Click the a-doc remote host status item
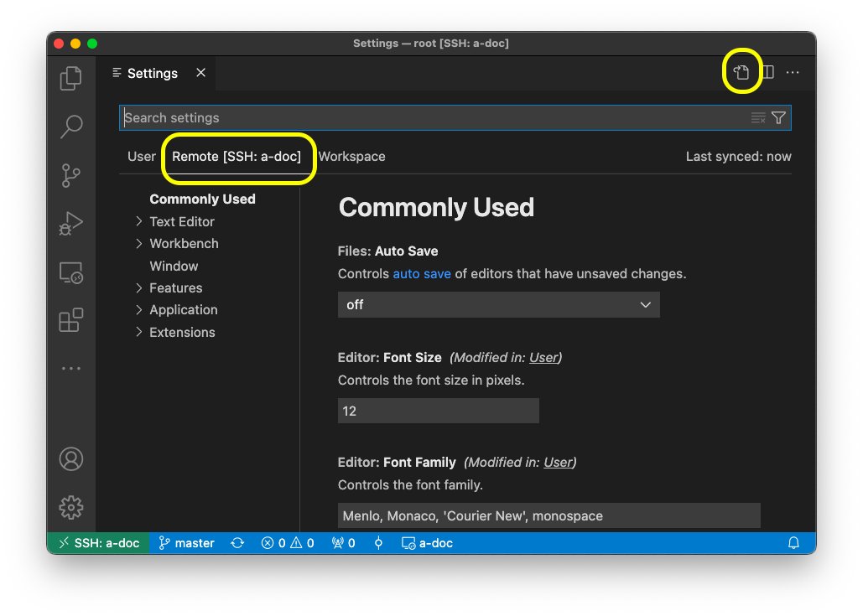 click(427, 543)
